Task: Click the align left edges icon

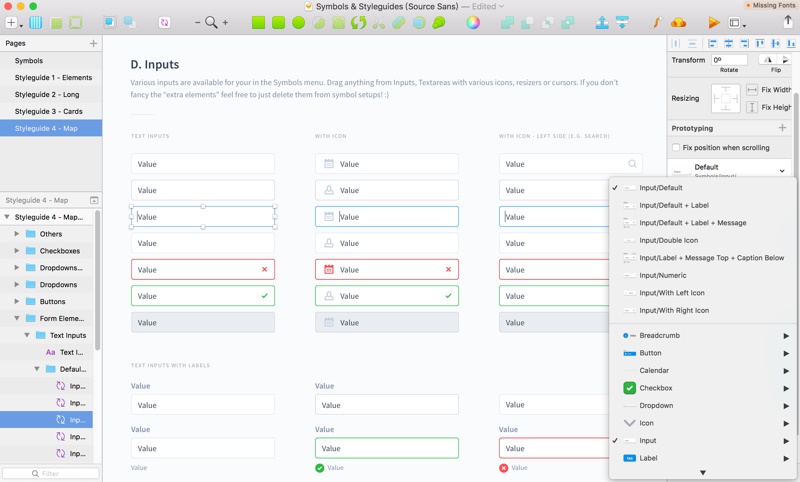Action: [x=712, y=44]
